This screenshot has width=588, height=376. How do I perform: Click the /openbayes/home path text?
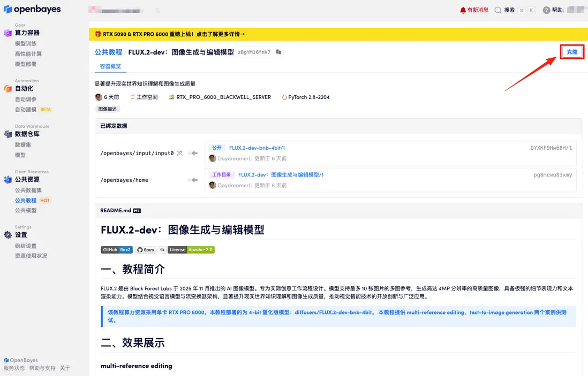click(x=124, y=180)
